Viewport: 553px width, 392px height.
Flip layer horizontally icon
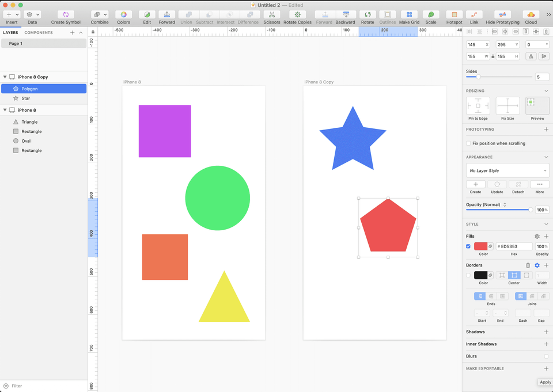(531, 56)
